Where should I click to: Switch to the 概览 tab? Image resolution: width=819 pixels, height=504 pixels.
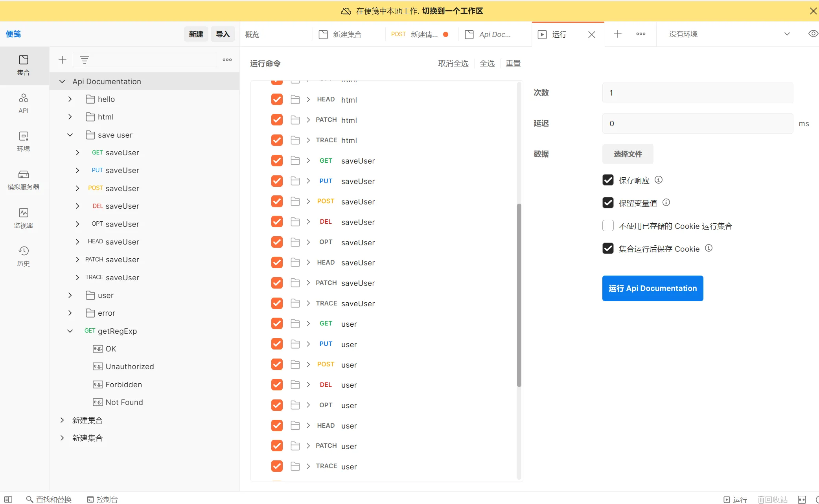pos(252,35)
